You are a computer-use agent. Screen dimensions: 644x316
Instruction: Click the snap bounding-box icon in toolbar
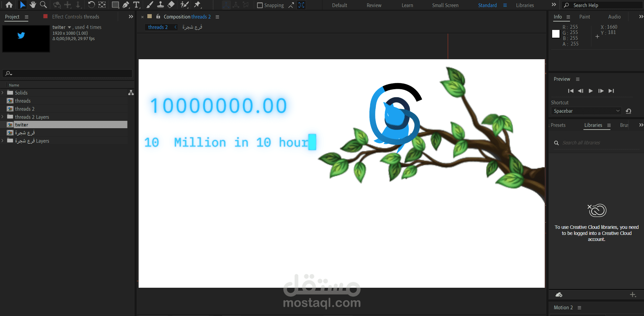[x=301, y=5]
